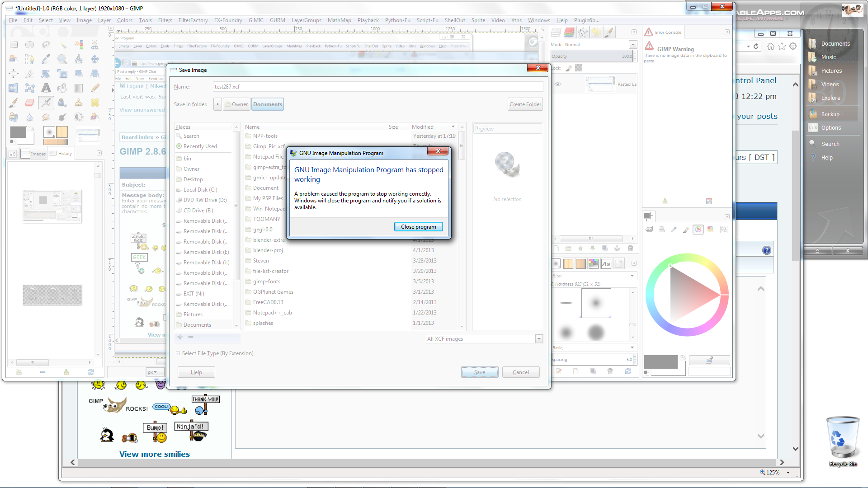Viewport: 868px width, 488px height.
Task: Open the Colors menu in GIMP
Action: [125, 20]
